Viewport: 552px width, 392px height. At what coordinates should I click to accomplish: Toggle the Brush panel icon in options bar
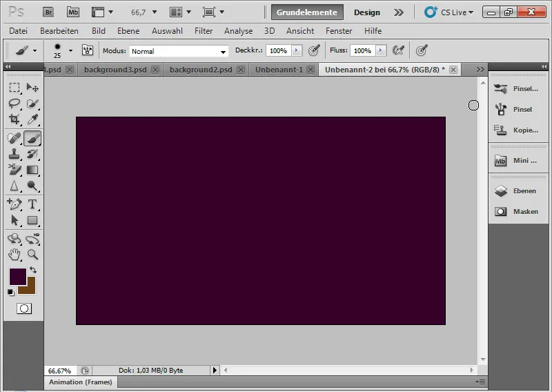88,50
